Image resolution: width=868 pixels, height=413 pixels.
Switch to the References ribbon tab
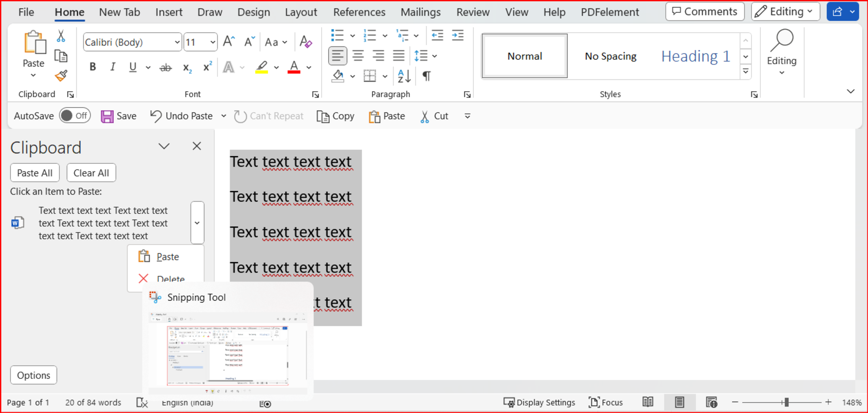coord(359,12)
